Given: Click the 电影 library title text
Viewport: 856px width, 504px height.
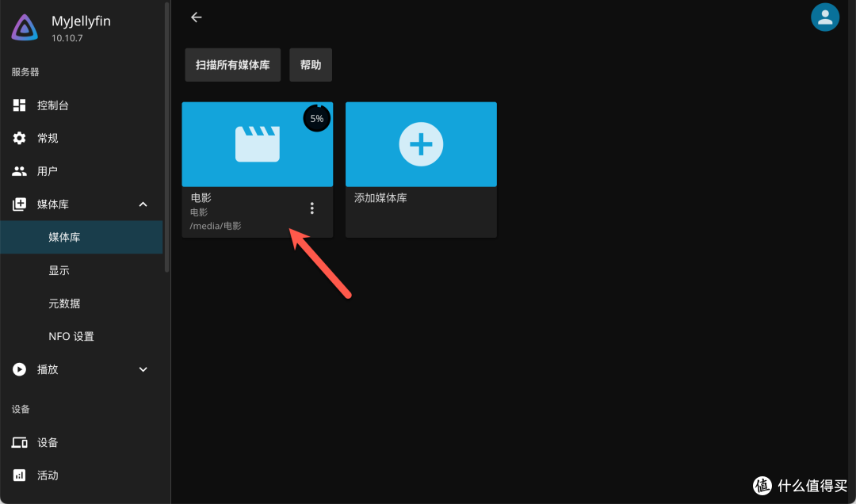Looking at the screenshot, I should pos(201,197).
